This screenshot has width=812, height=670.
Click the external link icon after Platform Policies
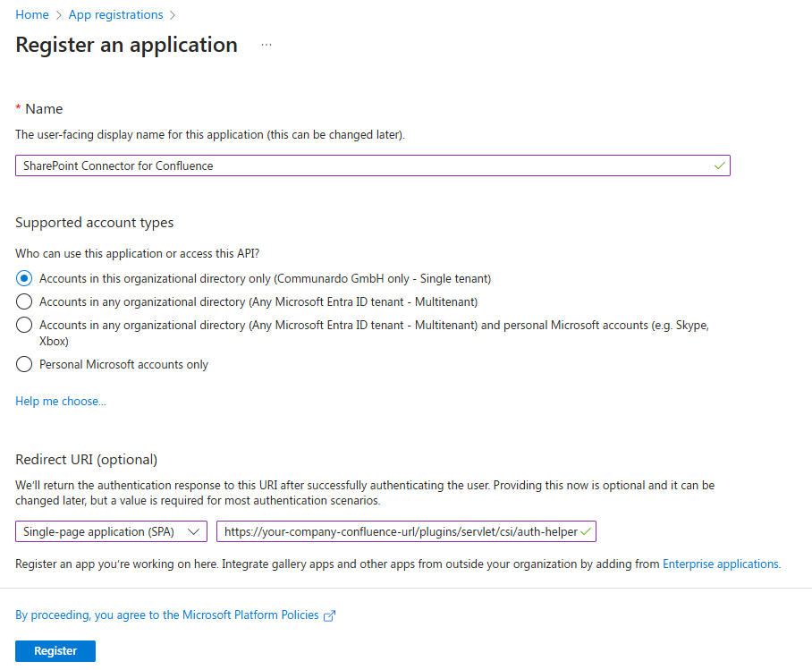tap(329, 615)
